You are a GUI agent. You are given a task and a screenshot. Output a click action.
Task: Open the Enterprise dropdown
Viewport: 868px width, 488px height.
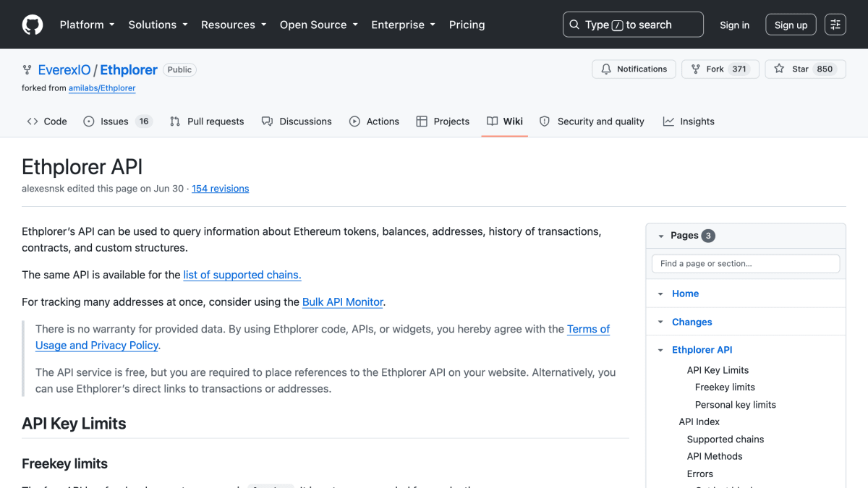coord(403,25)
